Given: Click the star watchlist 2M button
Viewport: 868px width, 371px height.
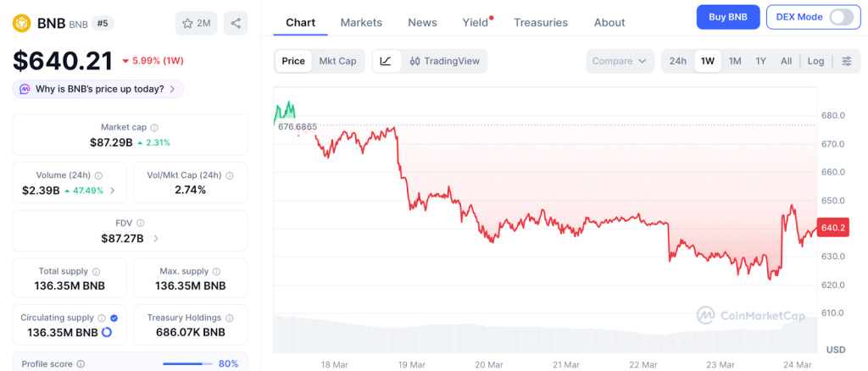Looking at the screenshot, I should pyautogui.click(x=196, y=23).
